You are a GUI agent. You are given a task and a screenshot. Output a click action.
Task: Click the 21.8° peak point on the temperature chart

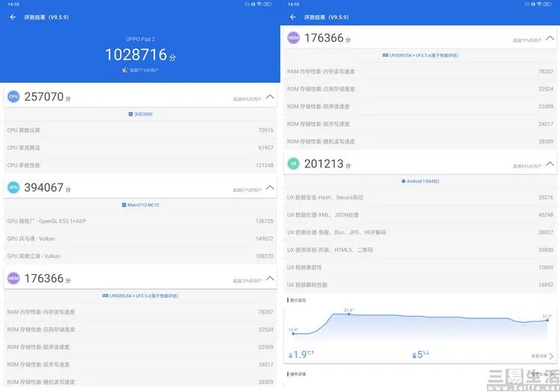349,314
